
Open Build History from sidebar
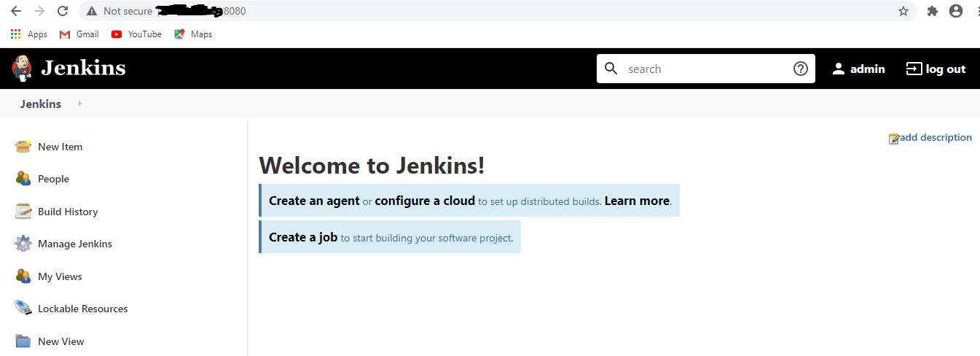click(68, 212)
